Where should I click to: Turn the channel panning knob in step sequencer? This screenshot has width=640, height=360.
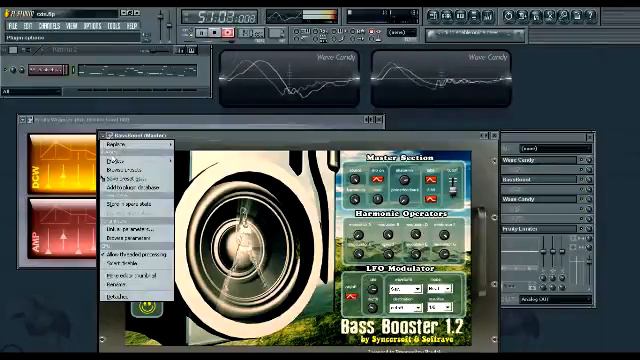(13, 70)
